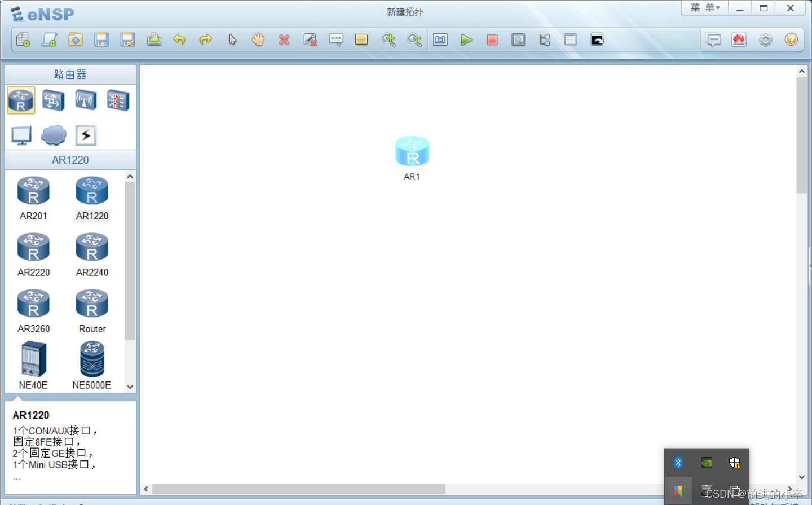Select the AR1 router on canvas
The width and height of the screenshot is (812, 505).
pyautogui.click(x=412, y=151)
